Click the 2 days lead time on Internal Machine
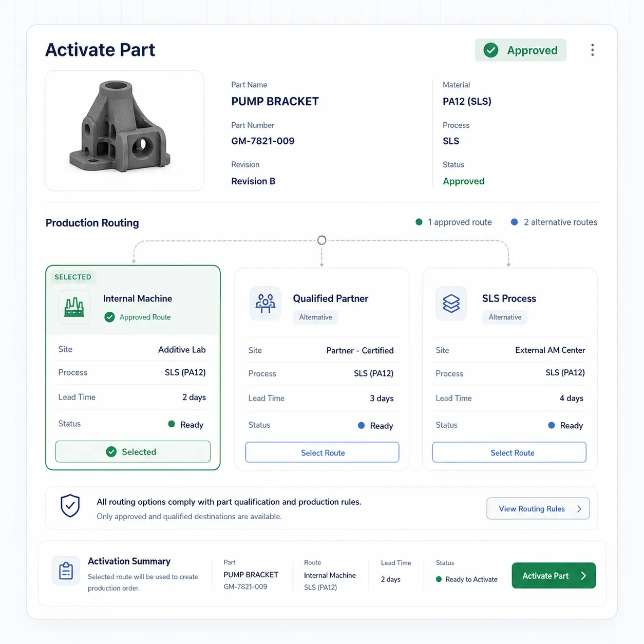Viewport: 644px width, 644px height. 194,397
